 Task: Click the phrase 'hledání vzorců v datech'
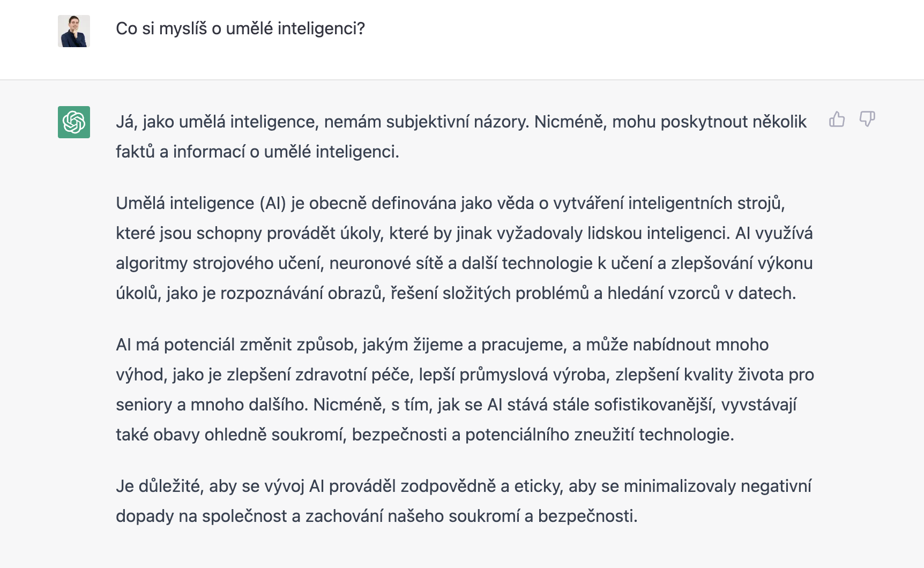(x=702, y=293)
